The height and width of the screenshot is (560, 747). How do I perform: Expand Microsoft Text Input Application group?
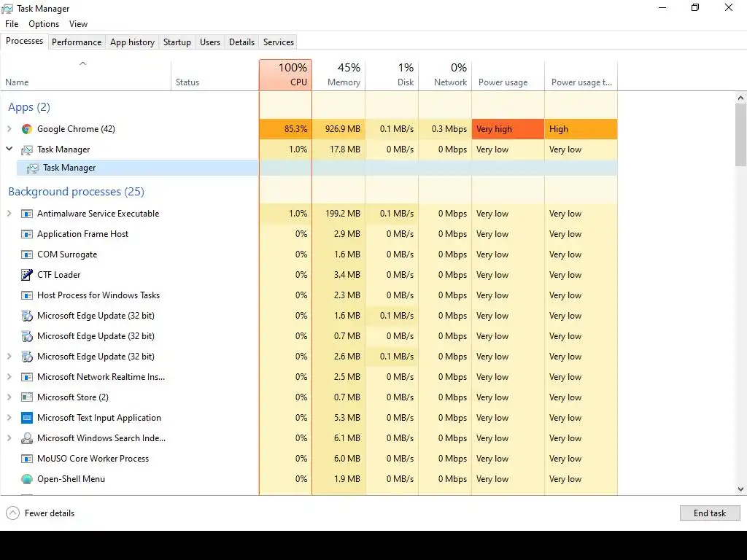point(9,418)
